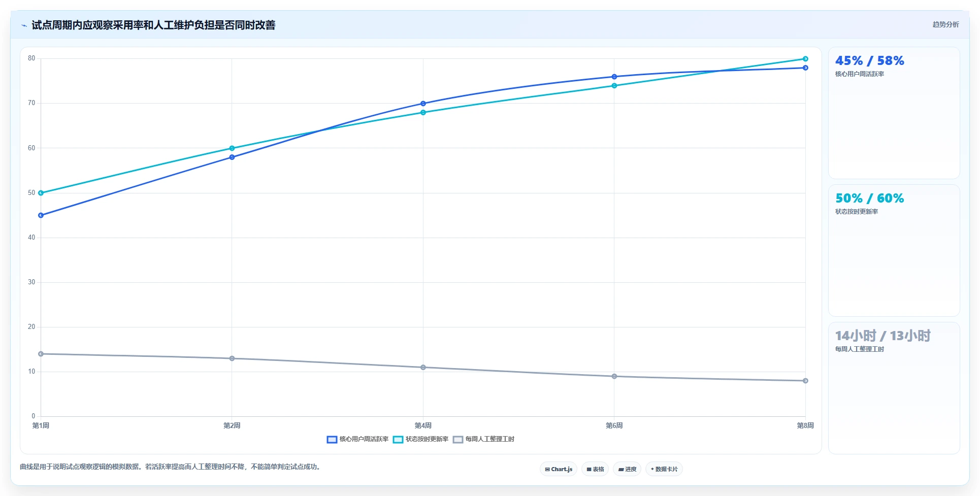The width and height of the screenshot is (980, 496).
Task: Click the 状态按时更新率 card caption
Action: (x=857, y=212)
